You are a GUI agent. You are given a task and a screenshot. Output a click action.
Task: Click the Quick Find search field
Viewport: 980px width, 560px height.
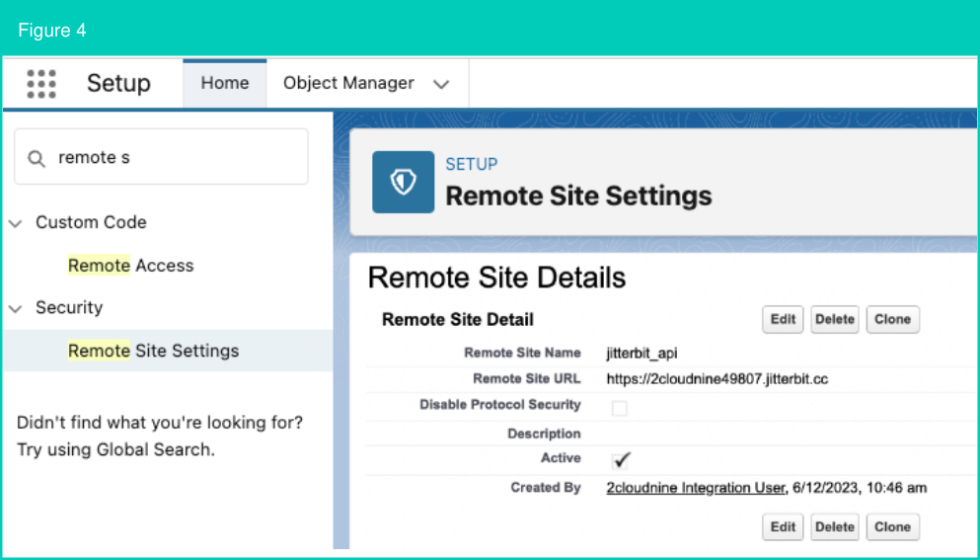[x=161, y=156]
